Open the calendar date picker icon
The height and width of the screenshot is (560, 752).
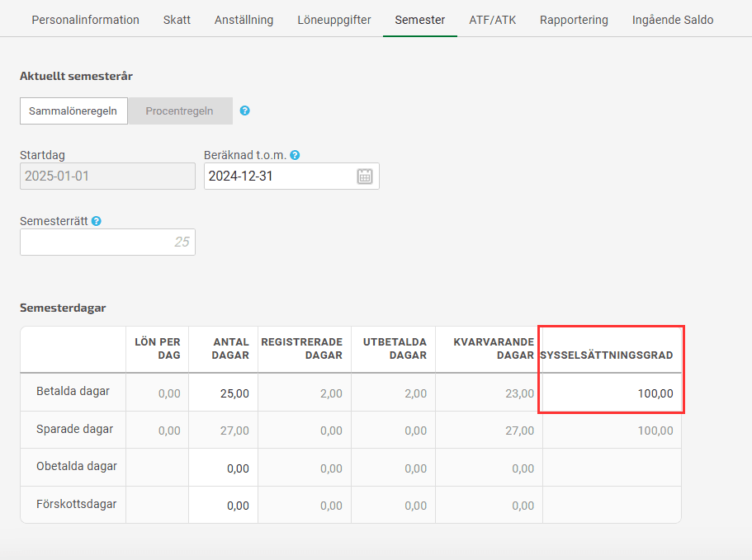tap(365, 176)
